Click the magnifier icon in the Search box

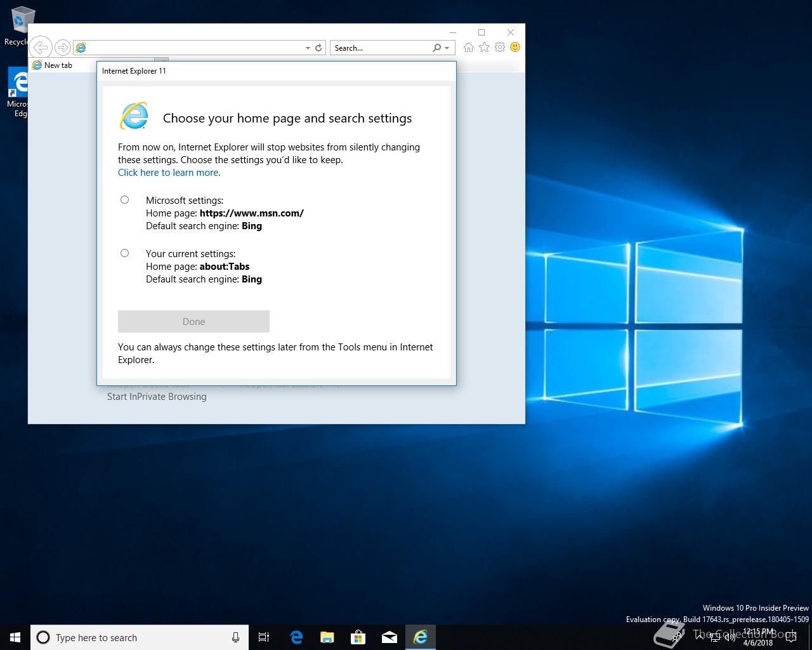pyautogui.click(x=436, y=48)
